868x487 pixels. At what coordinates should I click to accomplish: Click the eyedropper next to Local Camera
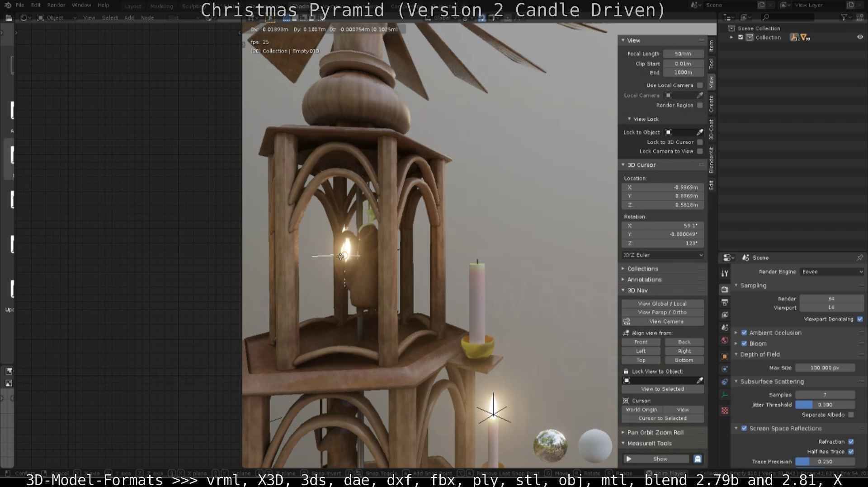pos(699,95)
